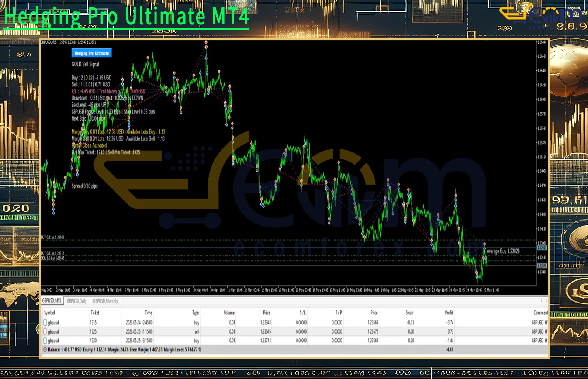This screenshot has width=588, height=379.
Task: Click the Balance 1 436.77 USD summary text
Action: [x=65, y=350]
